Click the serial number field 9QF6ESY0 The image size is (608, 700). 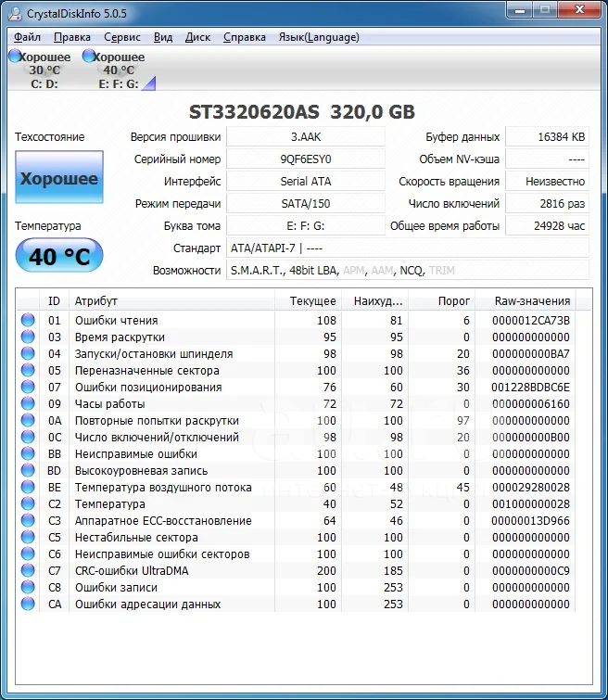point(306,159)
